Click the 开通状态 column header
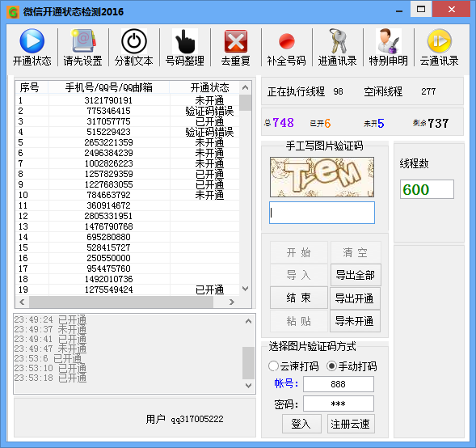476x448 pixels. (209, 88)
